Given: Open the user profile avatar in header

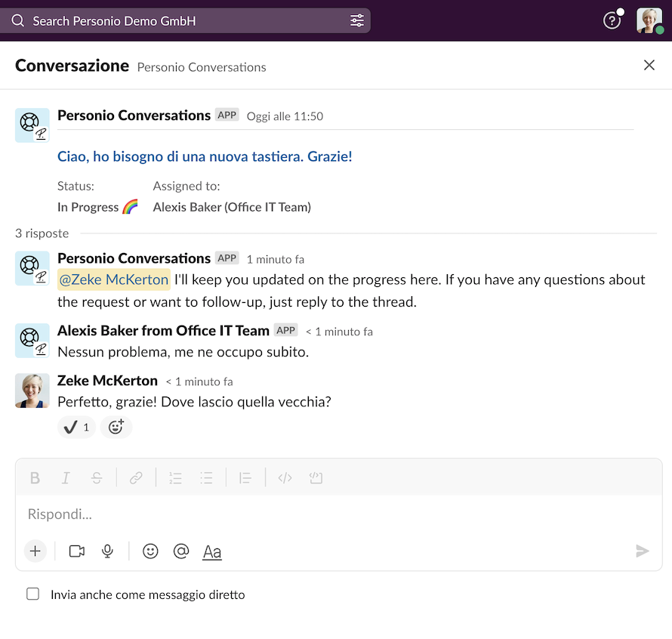Looking at the screenshot, I should [x=649, y=20].
